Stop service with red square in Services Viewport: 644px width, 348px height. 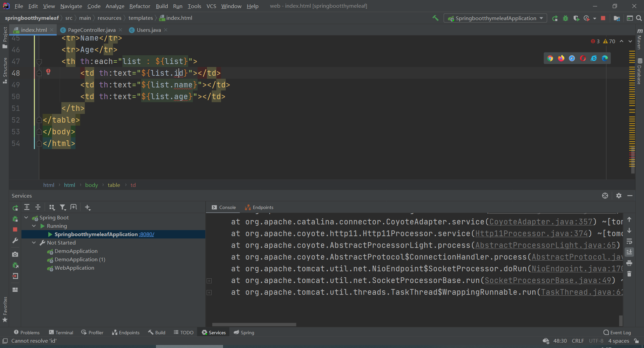(15, 229)
